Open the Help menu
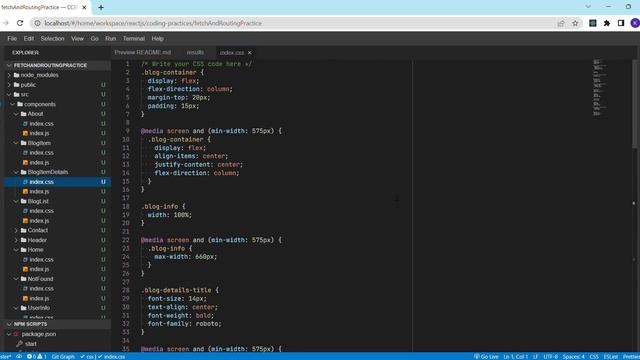 point(158,38)
